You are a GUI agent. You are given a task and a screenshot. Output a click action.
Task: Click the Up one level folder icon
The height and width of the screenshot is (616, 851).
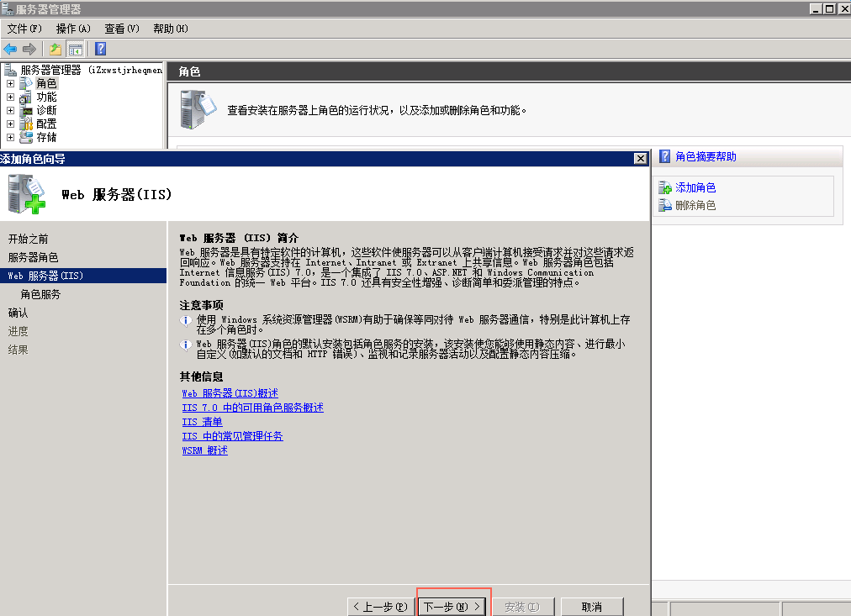[x=55, y=49]
